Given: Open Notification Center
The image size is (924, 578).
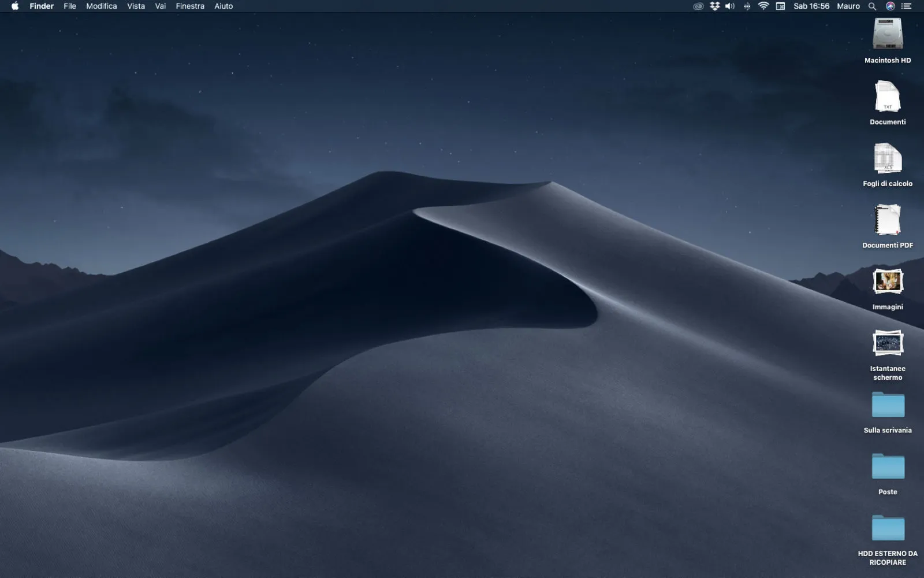Looking at the screenshot, I should point(906,6).
